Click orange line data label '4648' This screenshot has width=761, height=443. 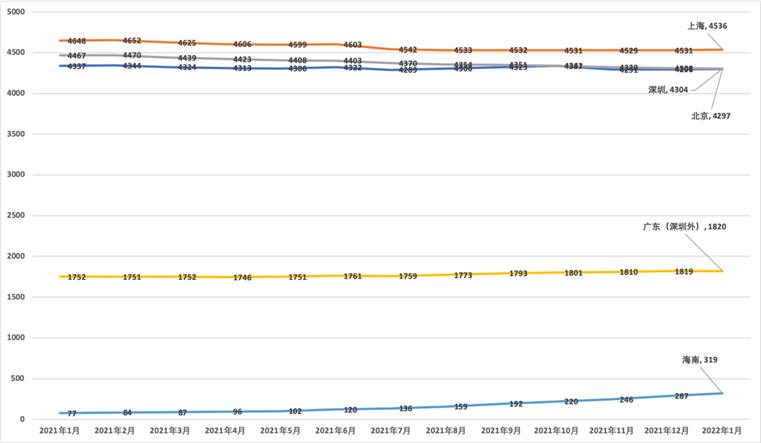click(x=77, y=41)
